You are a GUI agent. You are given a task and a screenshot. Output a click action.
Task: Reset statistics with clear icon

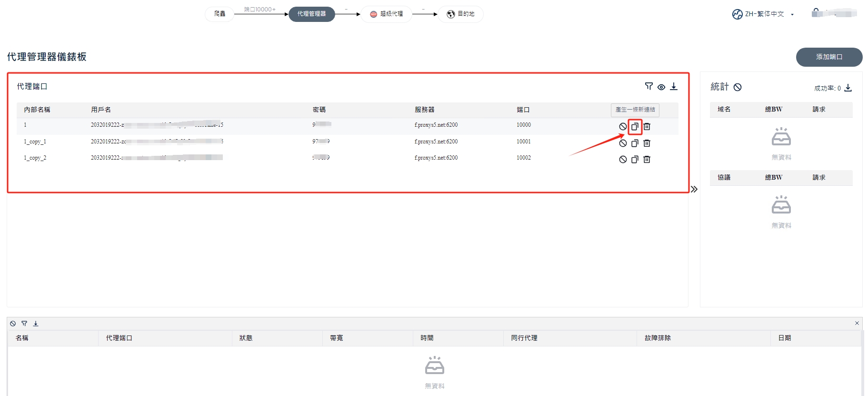(x=738, y=87)
